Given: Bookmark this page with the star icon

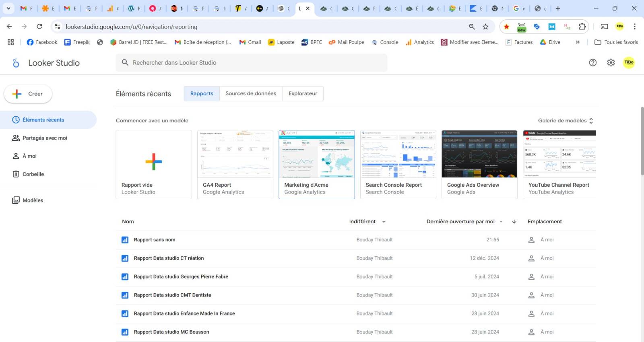Looking at the screenshot, I should [485, 27].
